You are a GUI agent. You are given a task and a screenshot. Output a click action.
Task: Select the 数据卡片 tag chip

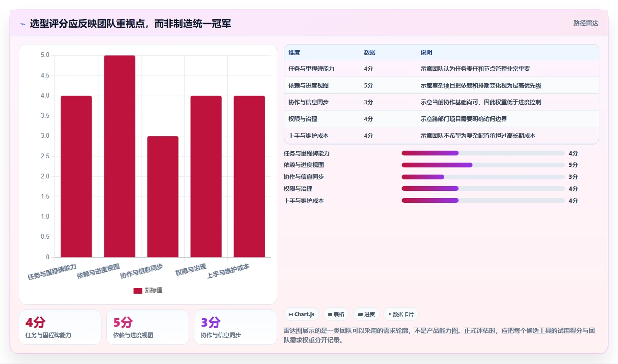401,314
